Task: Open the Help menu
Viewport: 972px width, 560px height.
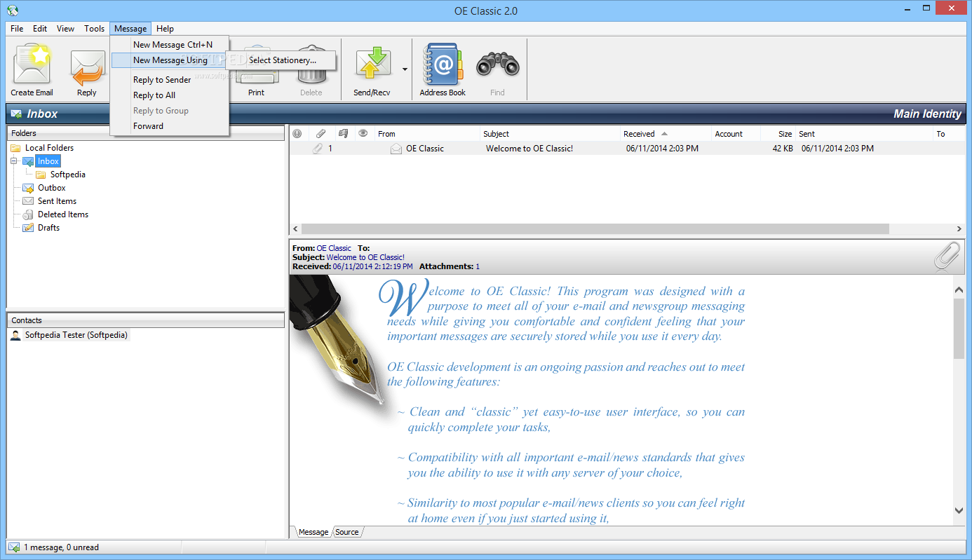Action: coord(166,29)
